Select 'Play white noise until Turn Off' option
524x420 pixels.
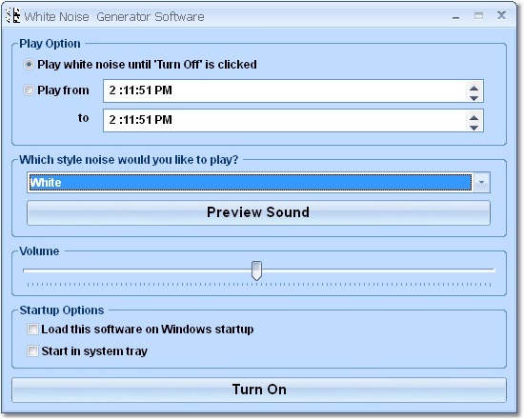click(30, 64)
